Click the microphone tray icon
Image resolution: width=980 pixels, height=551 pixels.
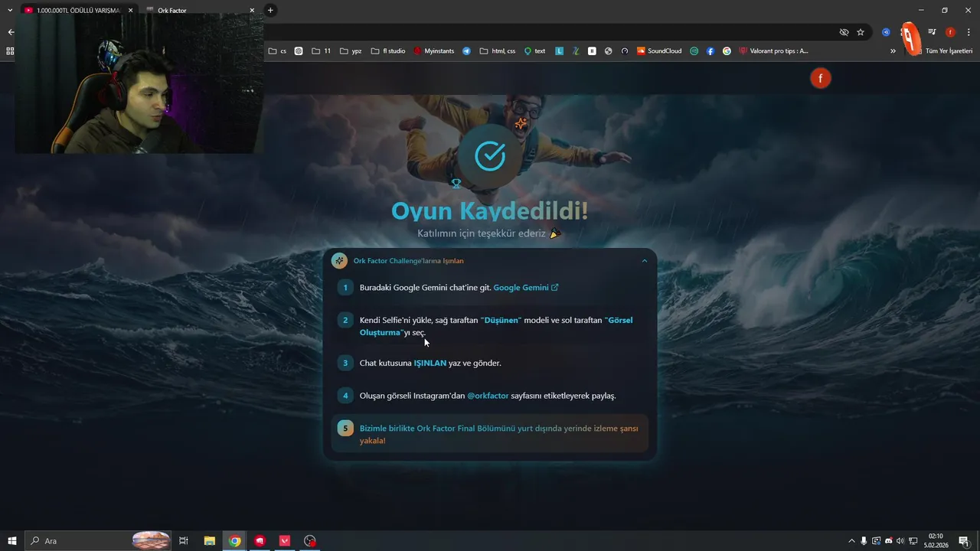pos(864,541)
